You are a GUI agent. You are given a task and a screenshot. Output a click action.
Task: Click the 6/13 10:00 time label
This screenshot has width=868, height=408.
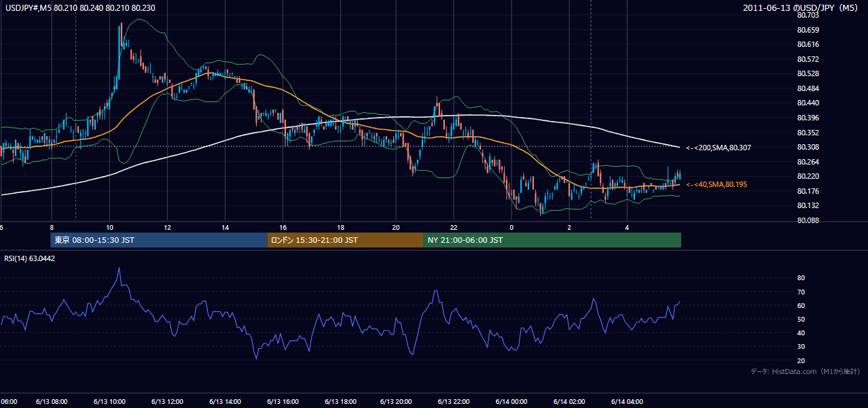(x=109, y=402)
